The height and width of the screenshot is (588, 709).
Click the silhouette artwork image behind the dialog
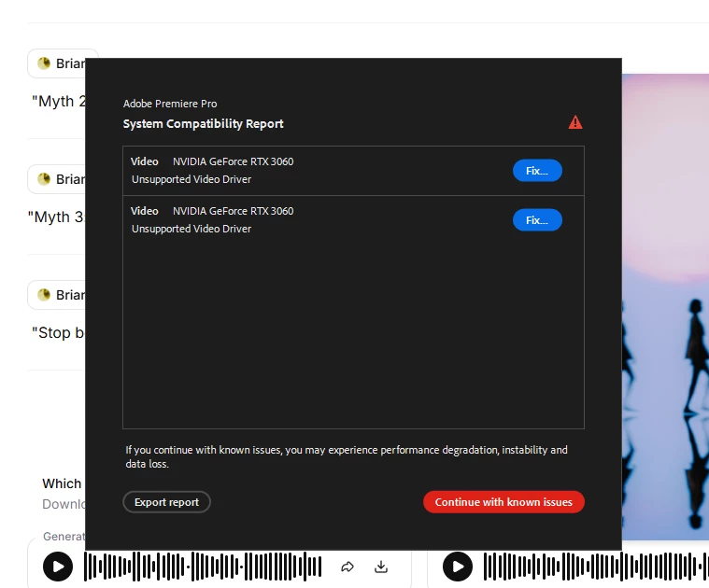pyautogui.click(x=665, y=307)
